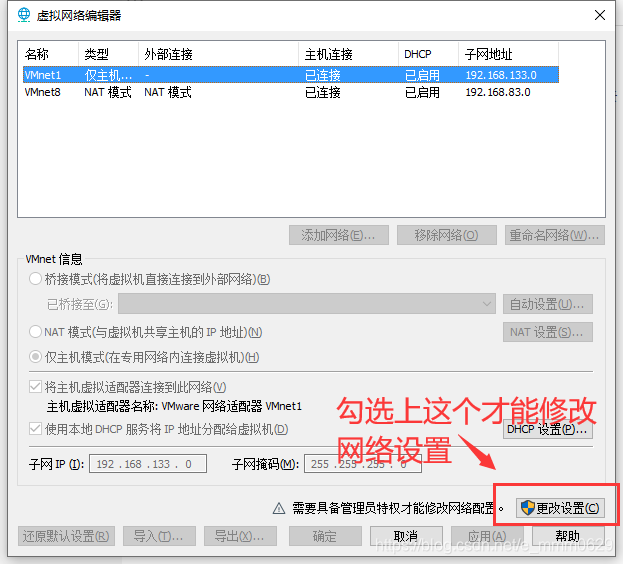Select the VMnet8 row name
623x564 pixels.
pyautogui.click(x=43, y=92)
